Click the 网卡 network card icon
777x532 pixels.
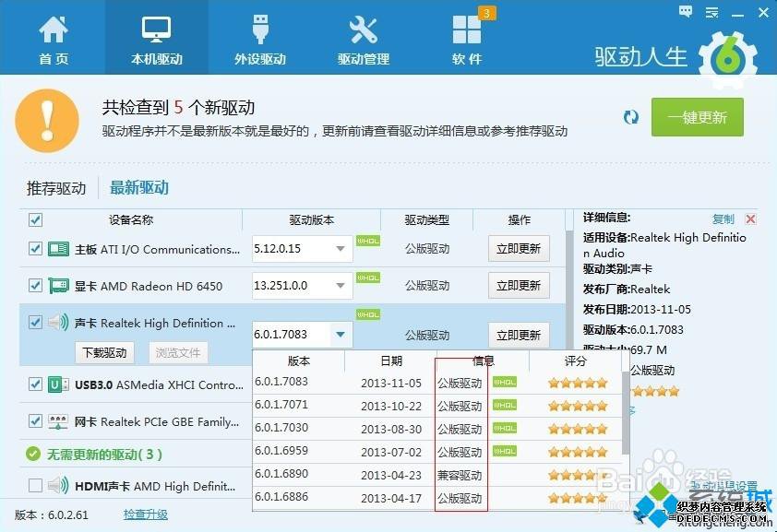[58, 421]
